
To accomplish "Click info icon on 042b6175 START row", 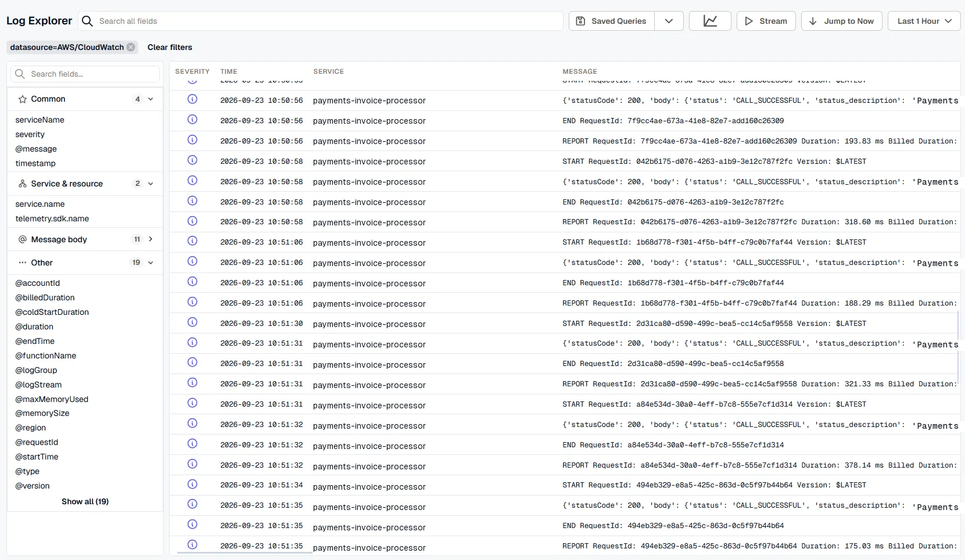I will pos(192,160).
